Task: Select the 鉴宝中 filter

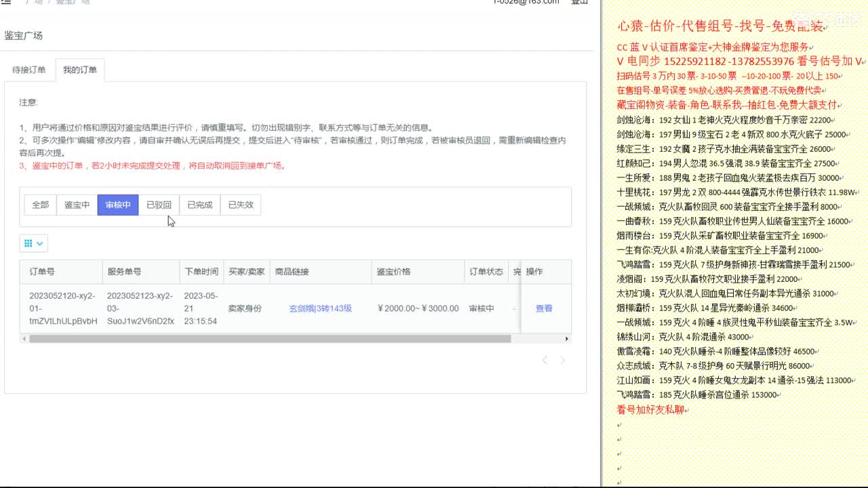Action: (77, 204)
